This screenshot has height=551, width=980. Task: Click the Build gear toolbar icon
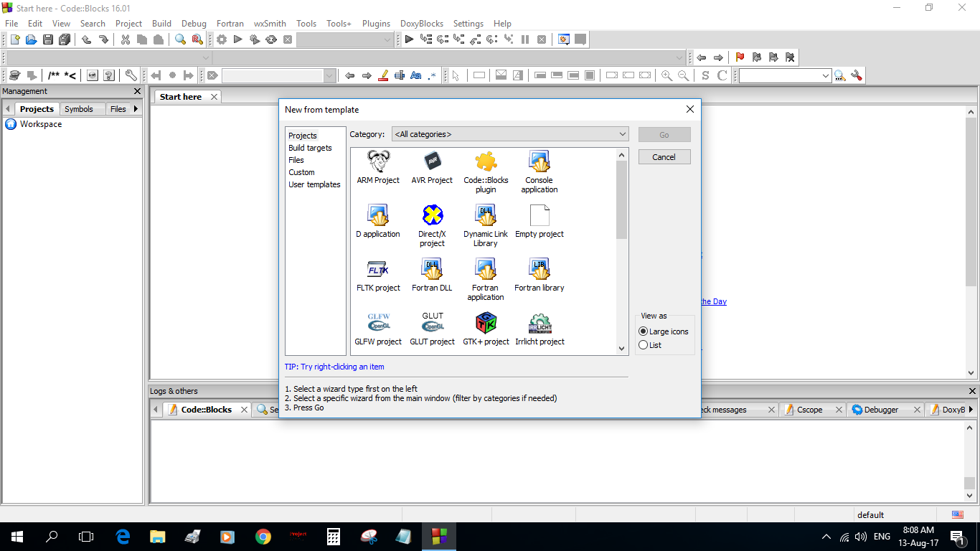tap(222, 39)
